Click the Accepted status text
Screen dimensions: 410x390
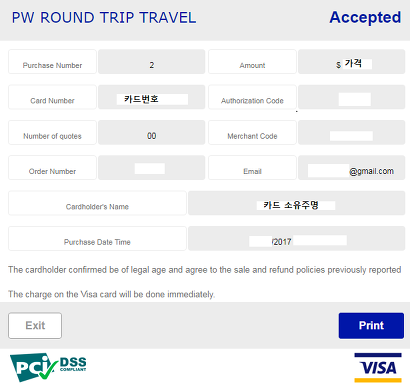click(365, 18)
